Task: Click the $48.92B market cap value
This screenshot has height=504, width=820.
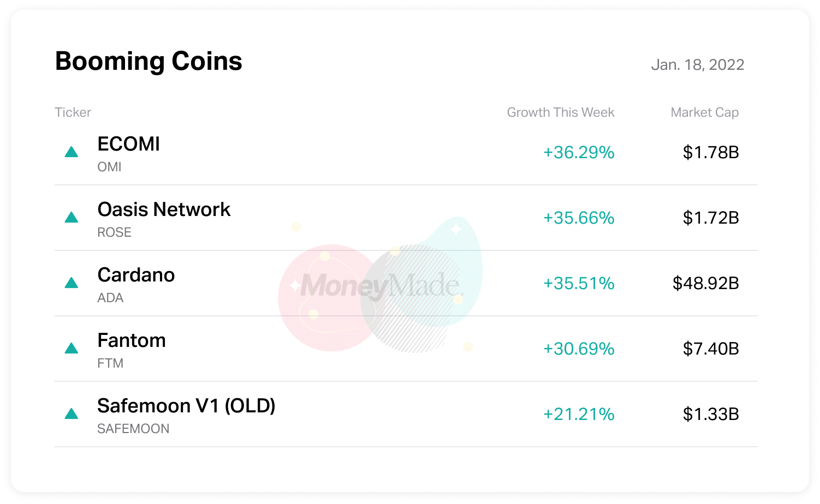Action: pos(705,283)
